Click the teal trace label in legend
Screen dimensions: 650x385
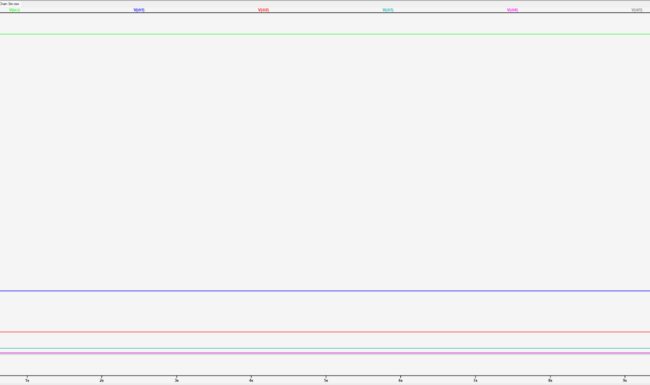388,10
